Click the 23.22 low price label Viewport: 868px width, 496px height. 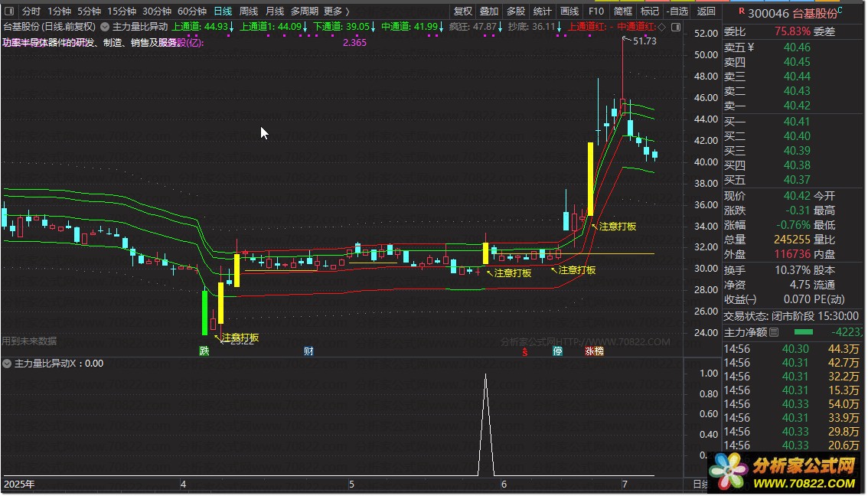(x=241, y=342)
